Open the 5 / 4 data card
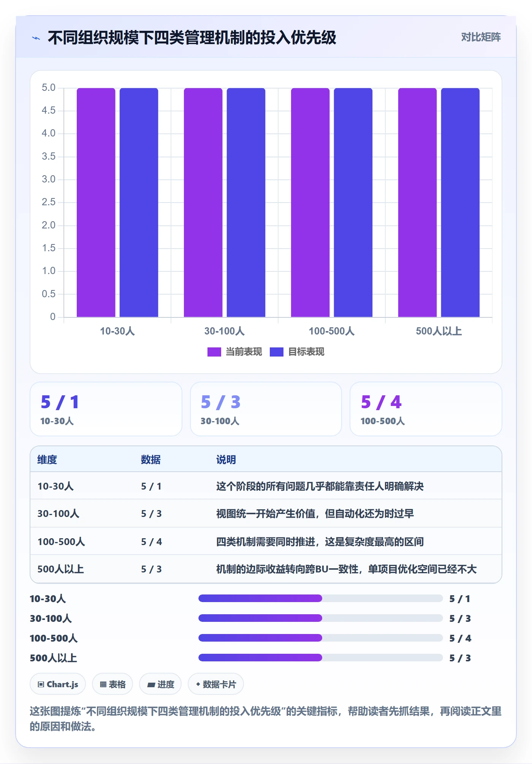The image size is (532, 764). [x=426, y=409]
